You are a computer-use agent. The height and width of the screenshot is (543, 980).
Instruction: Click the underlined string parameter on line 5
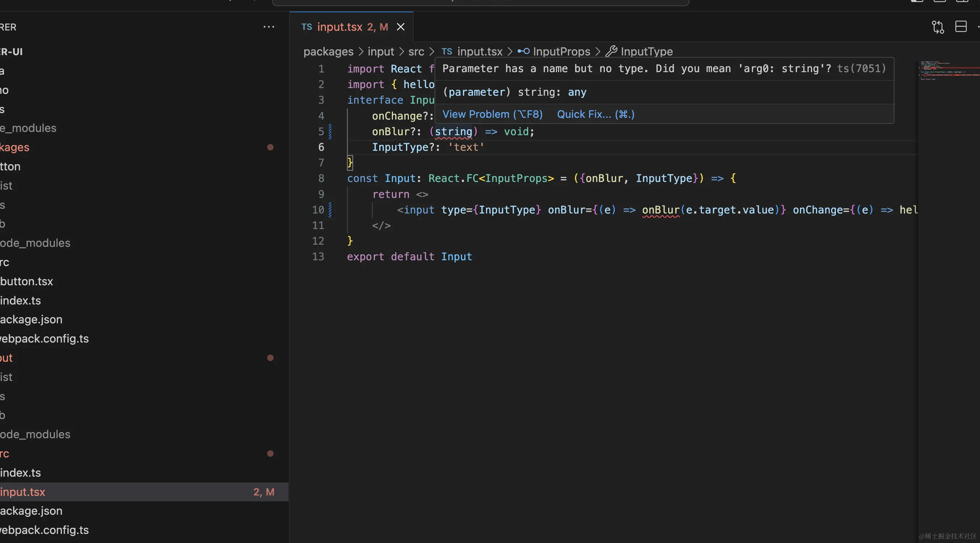453,132
